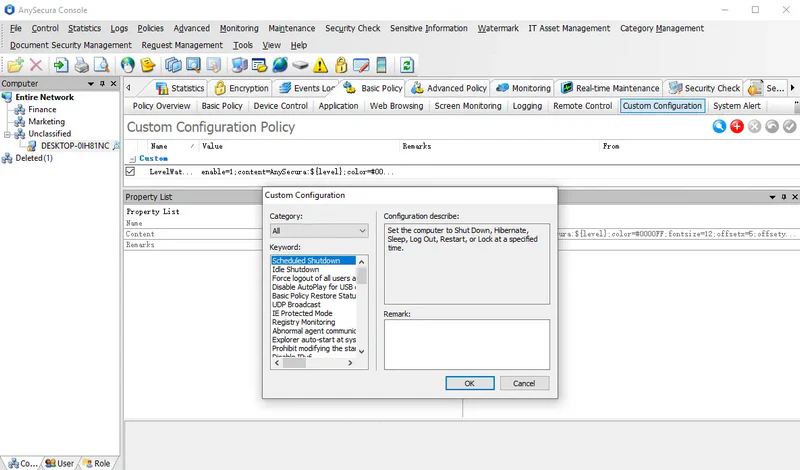Select DESKTOP-0IH81NC computer in tree
Image resolution: width=800 pixels, height=470 pixels.
[75, 146]
